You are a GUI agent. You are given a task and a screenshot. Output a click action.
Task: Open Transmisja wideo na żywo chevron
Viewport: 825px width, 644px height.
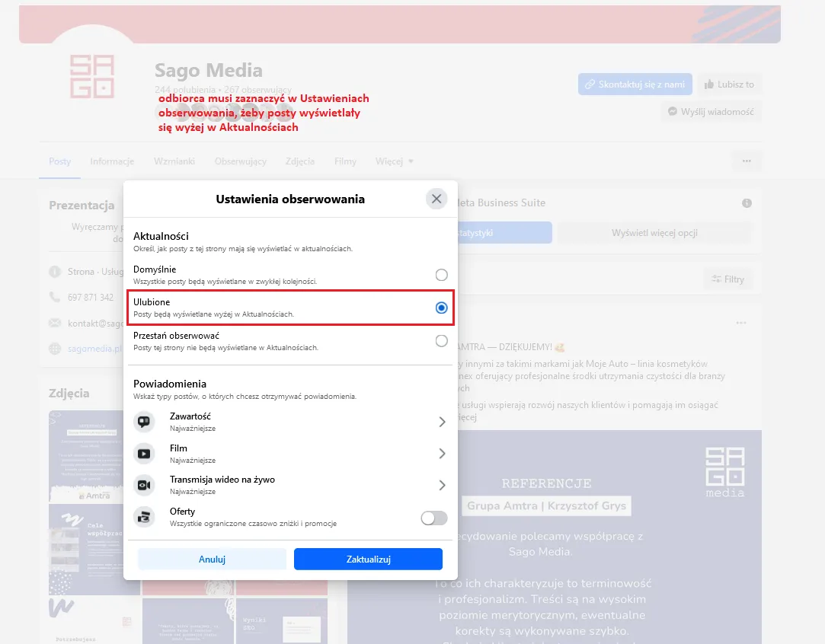coord(442,485)
